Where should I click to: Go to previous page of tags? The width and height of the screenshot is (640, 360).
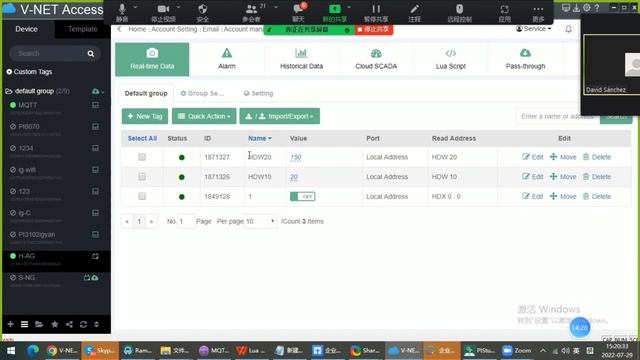127,221
